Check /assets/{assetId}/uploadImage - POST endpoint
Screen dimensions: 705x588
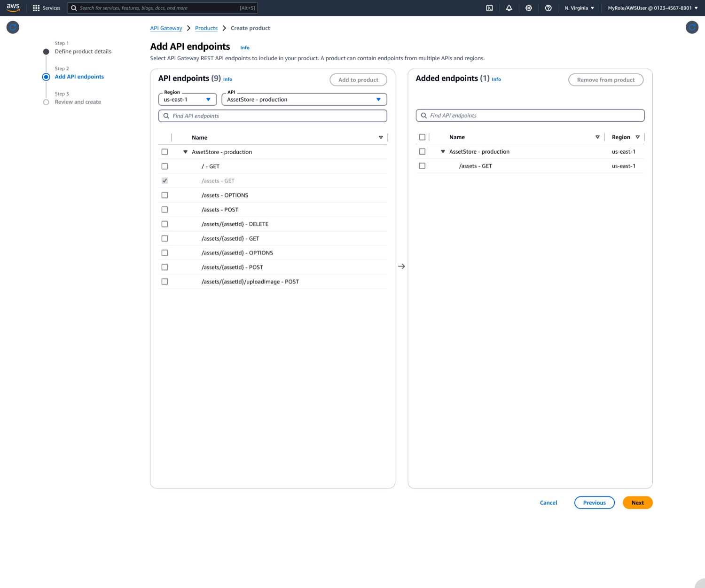coord(164,282)
